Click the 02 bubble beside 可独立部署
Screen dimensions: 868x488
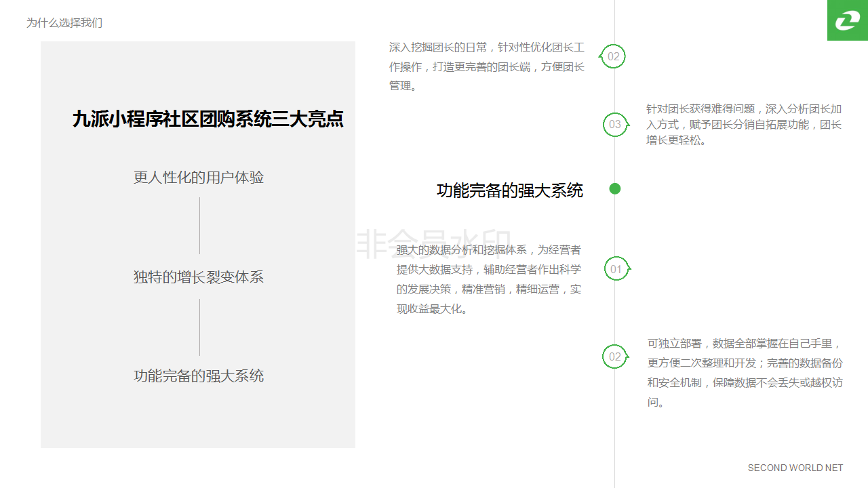[x=615, y=357]
